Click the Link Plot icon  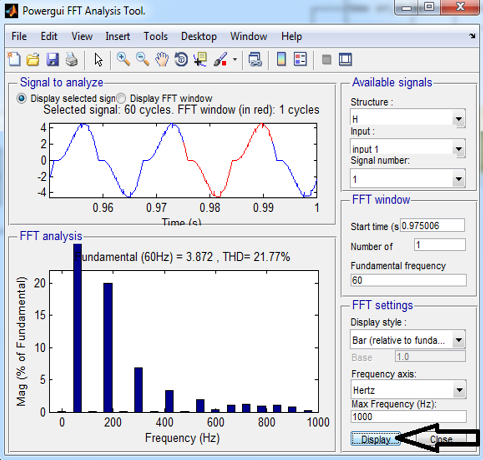[x=255, y=60]
